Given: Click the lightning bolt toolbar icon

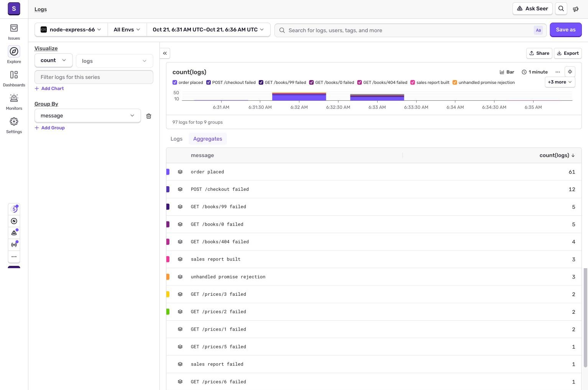Looking at the screenshot, I should (x=14, y=221).
